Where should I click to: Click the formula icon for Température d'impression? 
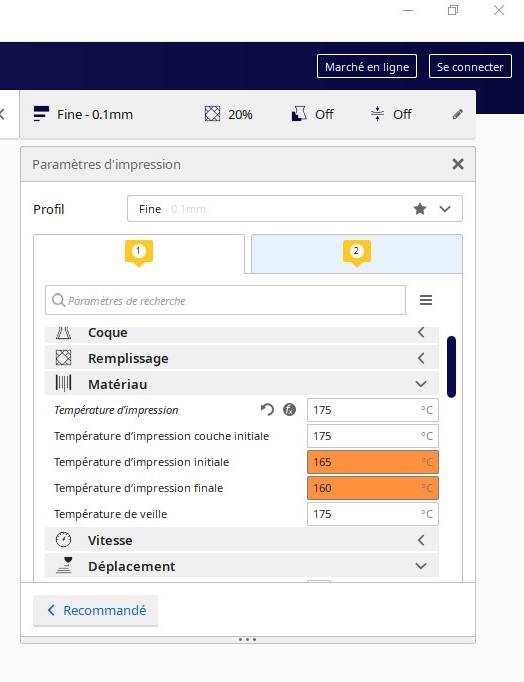(290, 410)
